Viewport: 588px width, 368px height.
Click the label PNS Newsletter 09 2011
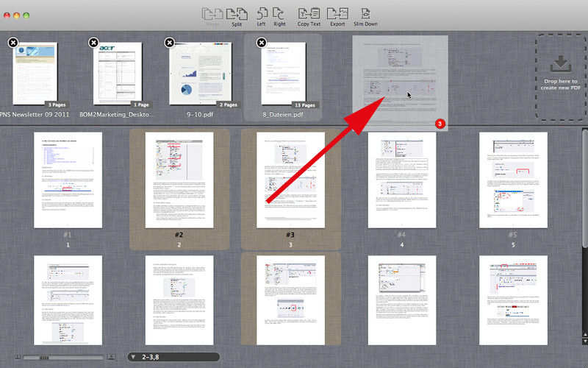(35, 114)
